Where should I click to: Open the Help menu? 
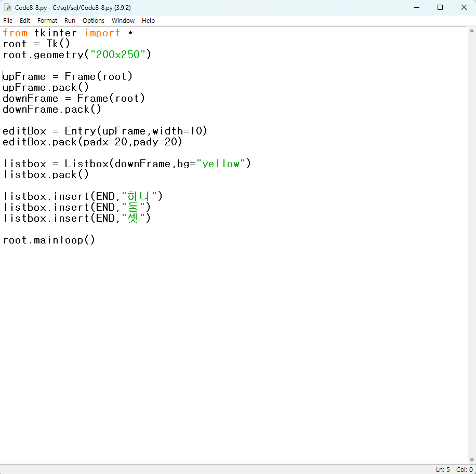(148, 21)
